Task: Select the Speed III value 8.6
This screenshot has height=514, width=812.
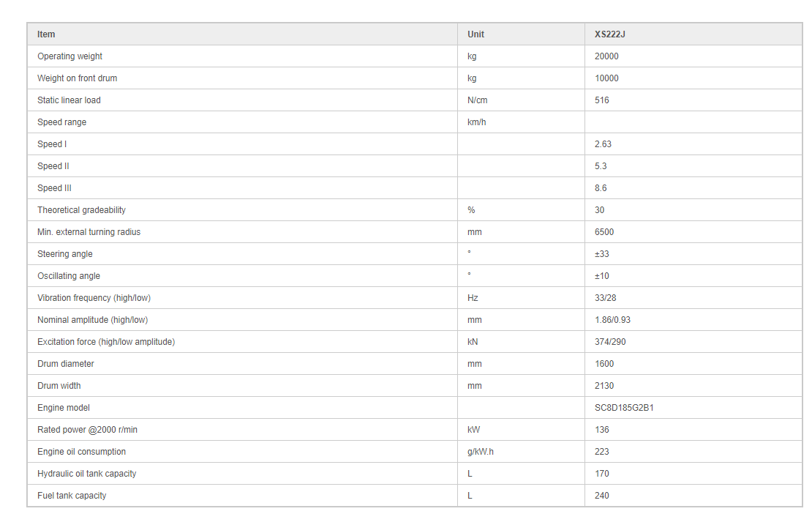Action: tap(601, 188)
